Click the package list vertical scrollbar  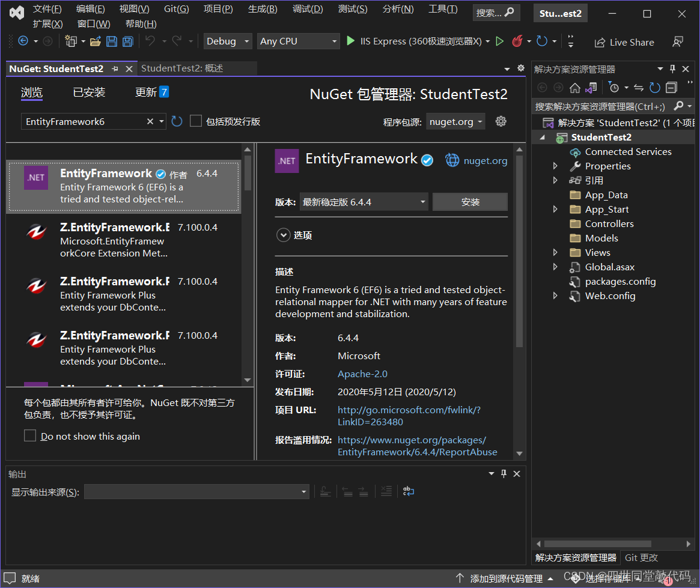click(x=248, y=174)
